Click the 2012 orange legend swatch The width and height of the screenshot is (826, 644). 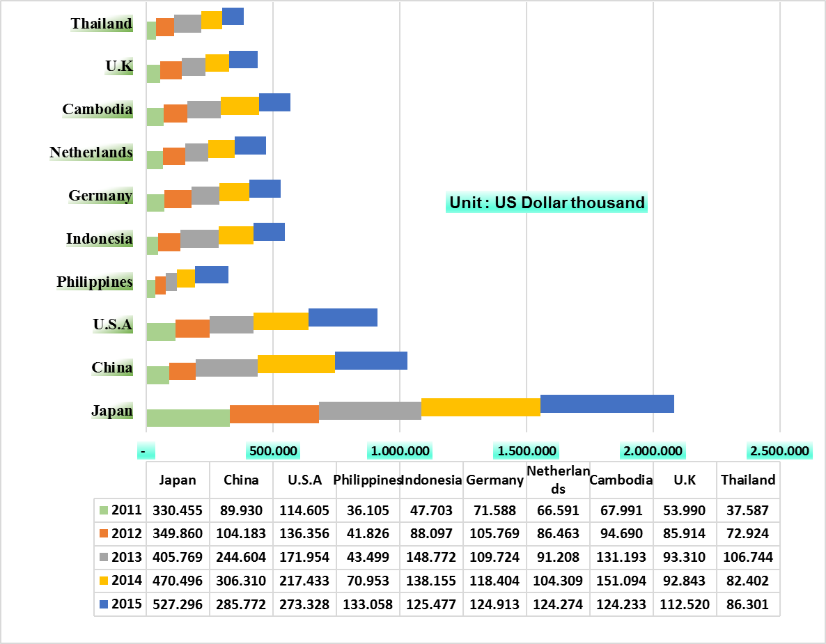[105, 534]
